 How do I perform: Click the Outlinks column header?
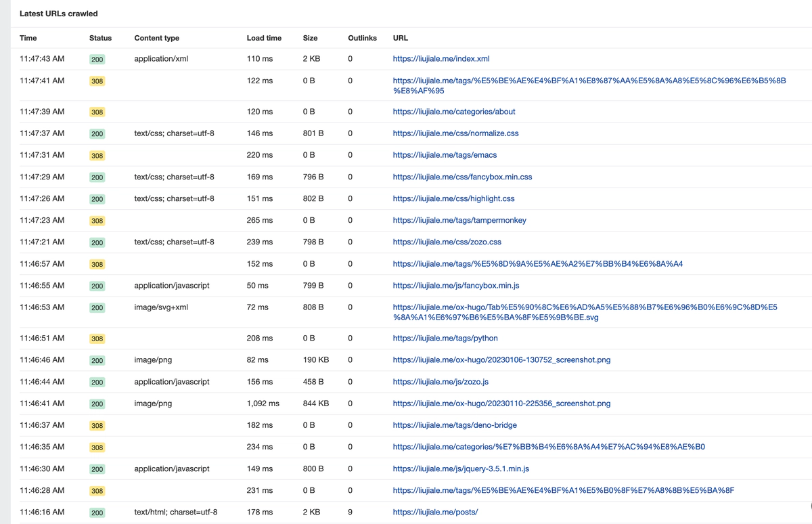[x=362, y=38]
